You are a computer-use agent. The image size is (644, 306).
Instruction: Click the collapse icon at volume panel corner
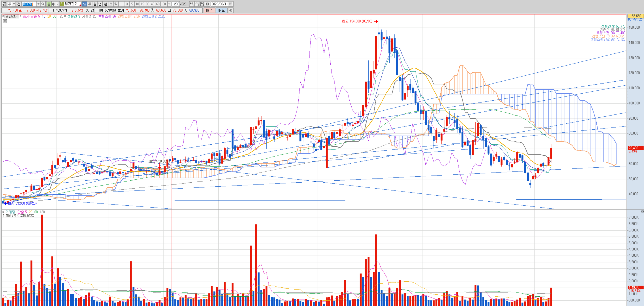[643, 212]
